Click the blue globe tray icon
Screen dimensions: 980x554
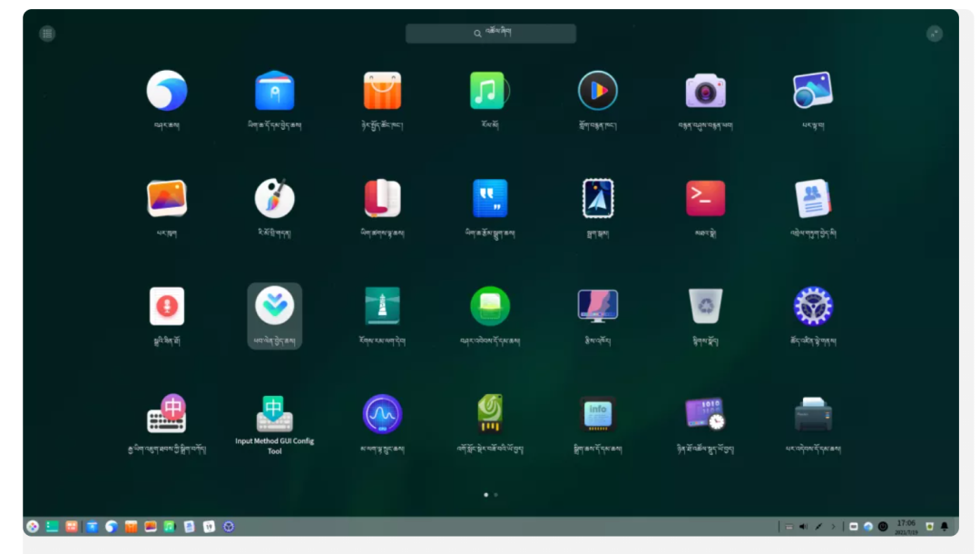tap(868, 527)
